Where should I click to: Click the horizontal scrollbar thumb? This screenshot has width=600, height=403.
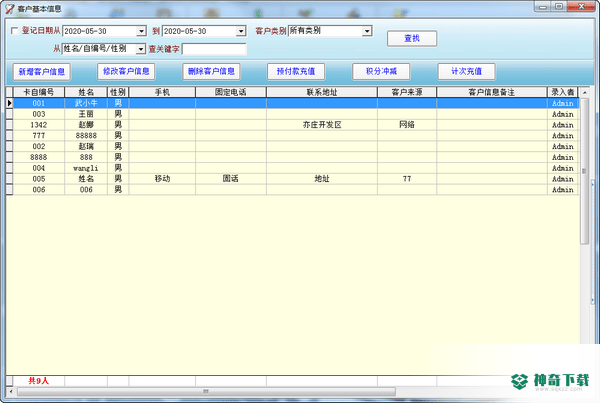[206, 392]
